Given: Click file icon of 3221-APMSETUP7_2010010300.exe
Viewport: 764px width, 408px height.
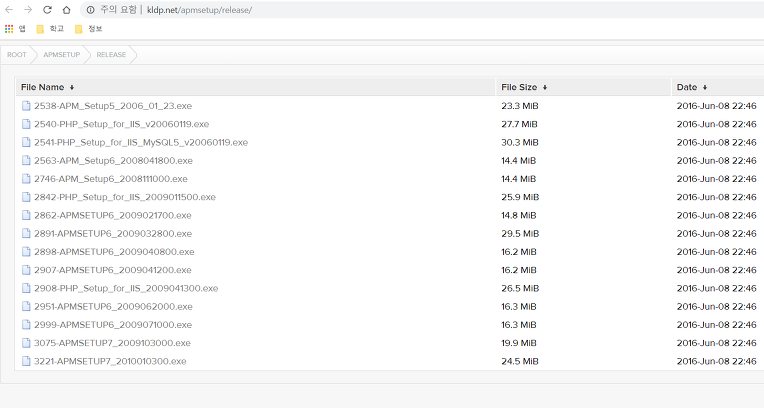Looking at the screenshot, I should point(26,361).
